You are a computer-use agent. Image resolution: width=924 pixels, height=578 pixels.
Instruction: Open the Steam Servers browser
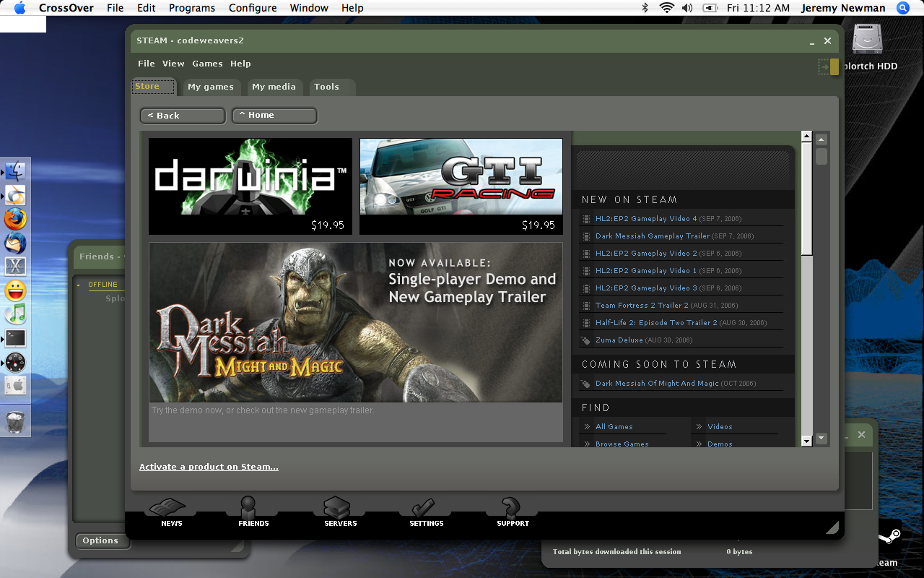339,513
